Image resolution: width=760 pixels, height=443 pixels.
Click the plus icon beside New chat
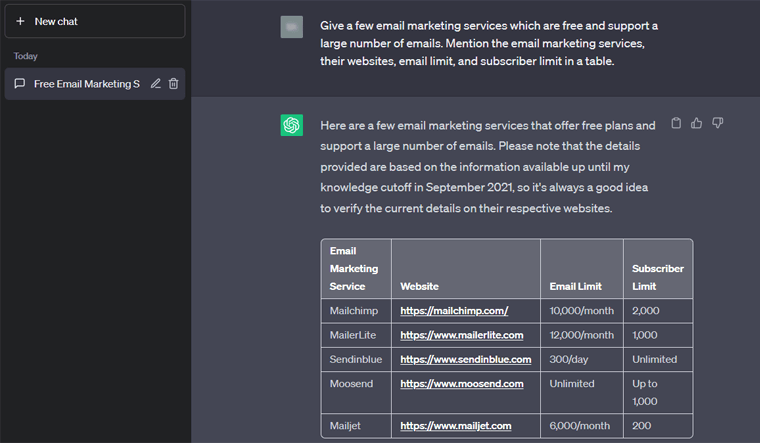[x=20, y=21]
